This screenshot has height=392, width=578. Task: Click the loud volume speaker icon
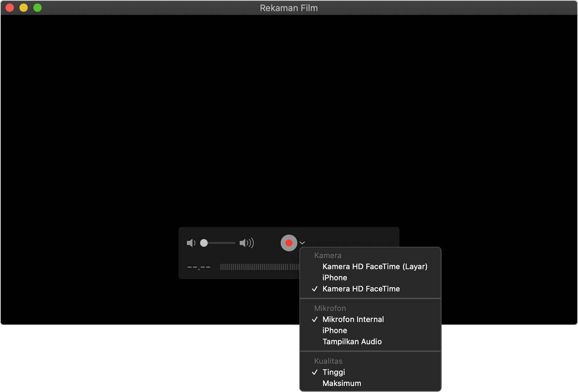[x=246, y=243]
